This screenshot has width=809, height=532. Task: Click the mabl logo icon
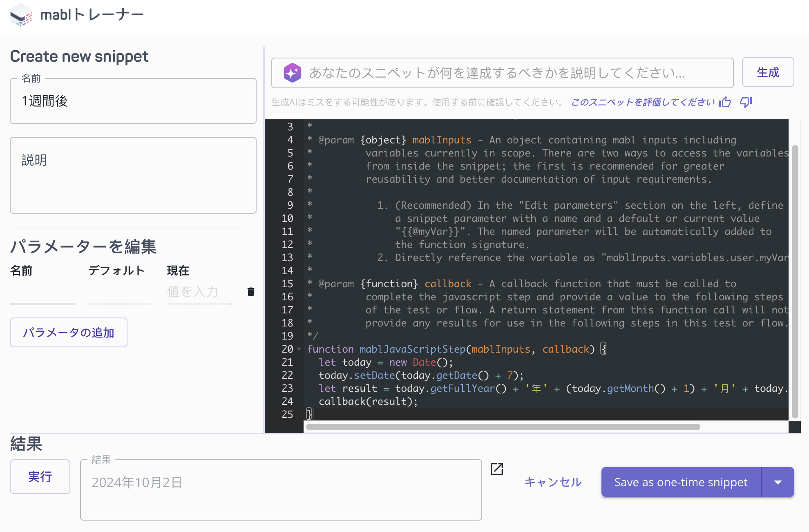pyautogui.click(x=21, y=15)
